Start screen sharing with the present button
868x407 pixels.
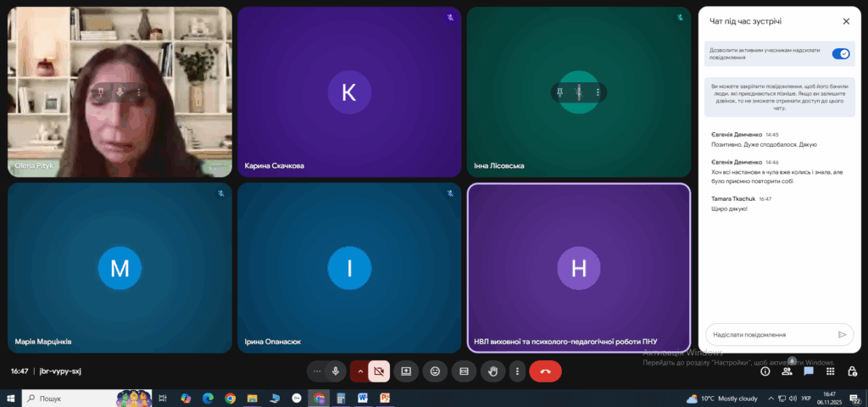click(406, 371)
